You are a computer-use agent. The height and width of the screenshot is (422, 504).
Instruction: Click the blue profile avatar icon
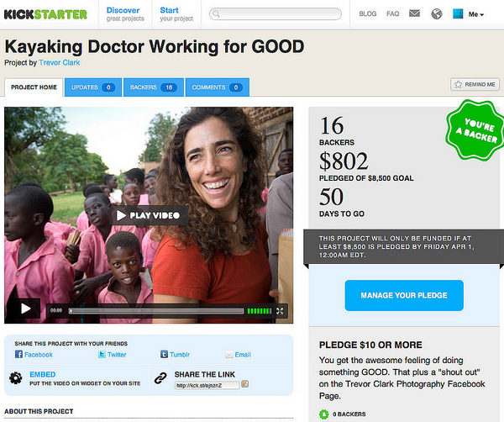click(x=458, y=13)
